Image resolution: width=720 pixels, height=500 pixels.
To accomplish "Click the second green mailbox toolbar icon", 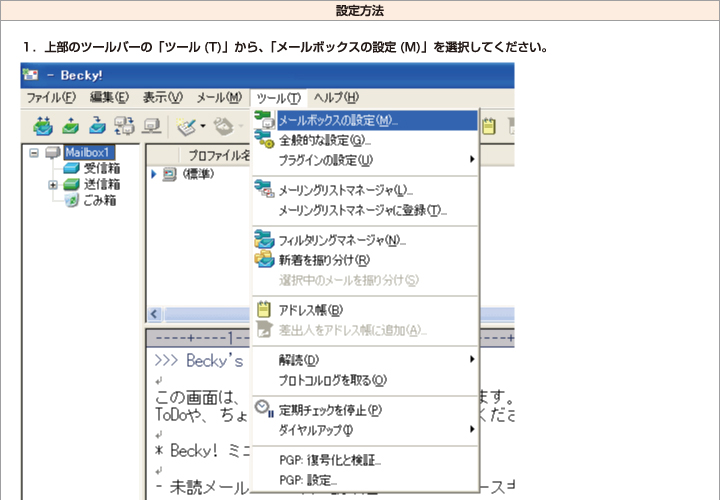I will coord(70,125).
